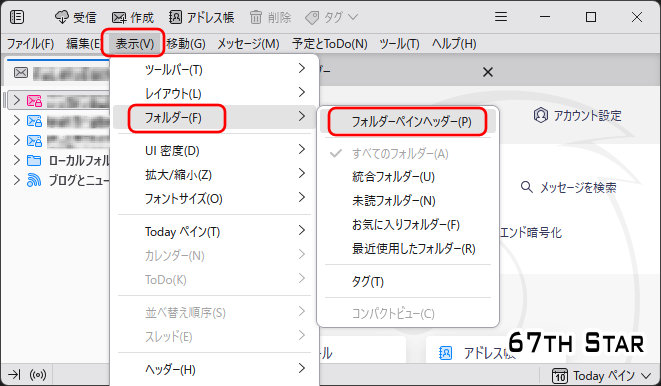
Task: Open the hamburger application menu
Action: (501, 17)
